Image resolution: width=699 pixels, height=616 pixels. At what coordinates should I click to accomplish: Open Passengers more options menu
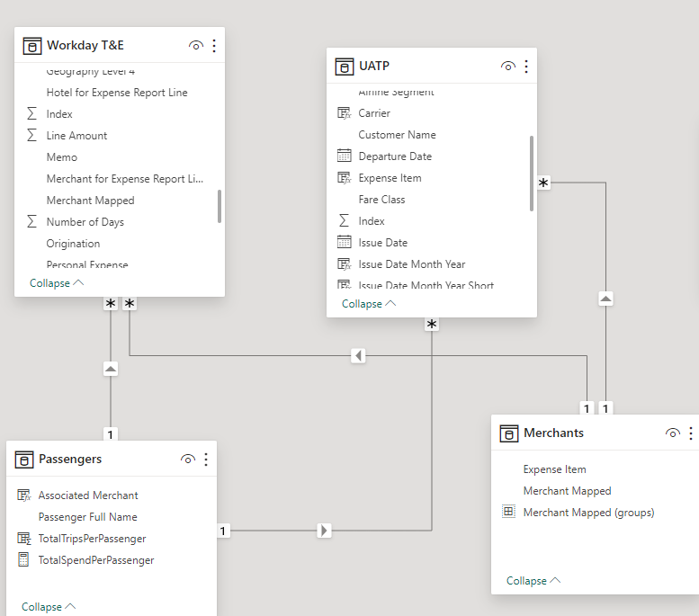[206, 460]
